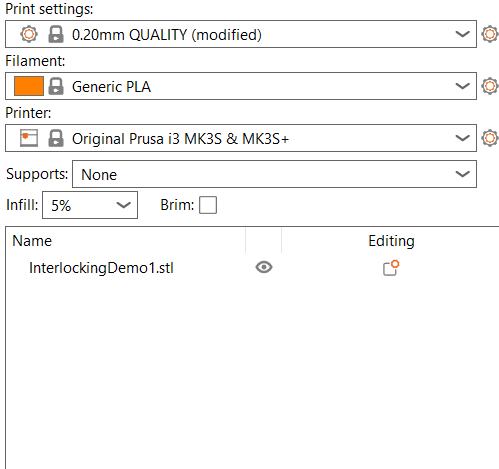Expand the Filament preset dropdown arrow
This screenshot has height=469, width=499.
(462, 86)
